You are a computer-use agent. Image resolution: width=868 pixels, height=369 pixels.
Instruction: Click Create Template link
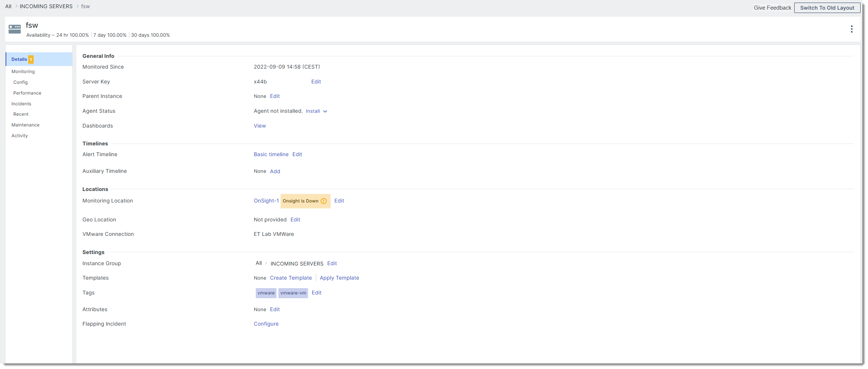tap(291, 278)
